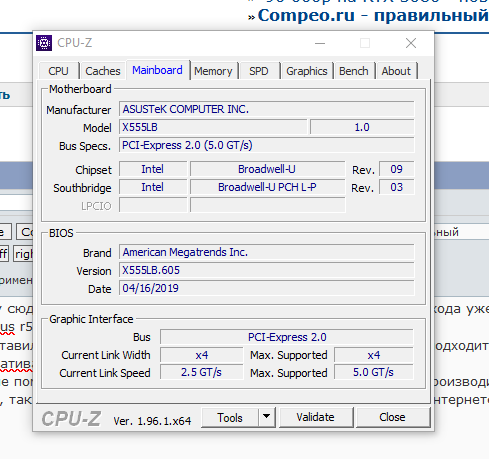489x459 pixels.
Task: Select the Model value X555LB
Action: (213, 127)
